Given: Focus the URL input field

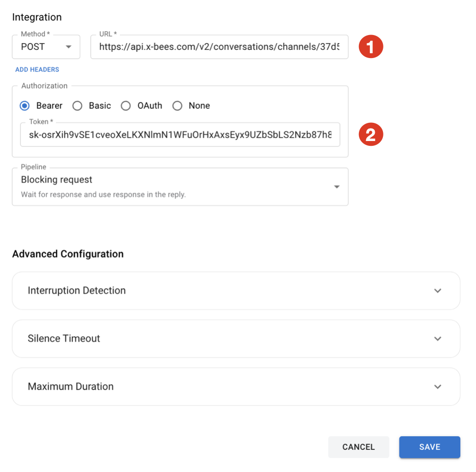Looking at the screenshot, I should click(x=219, y=47).
